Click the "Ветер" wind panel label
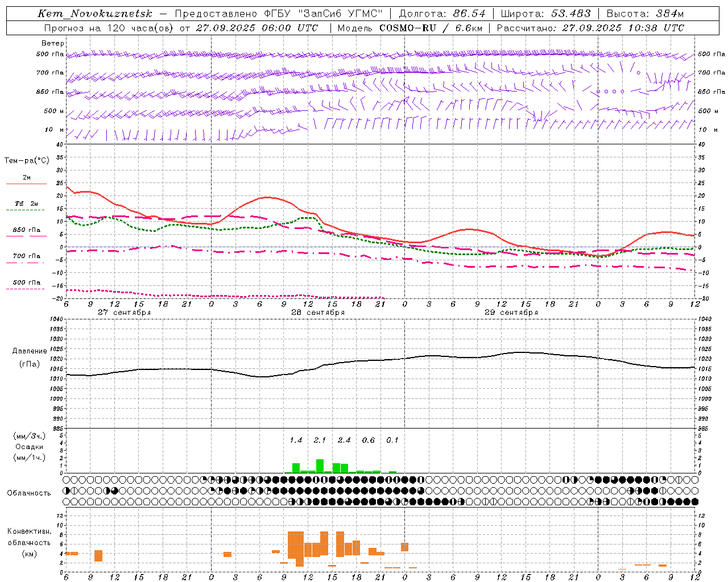This screenshot has height=582, width=728. coord(53,43)
